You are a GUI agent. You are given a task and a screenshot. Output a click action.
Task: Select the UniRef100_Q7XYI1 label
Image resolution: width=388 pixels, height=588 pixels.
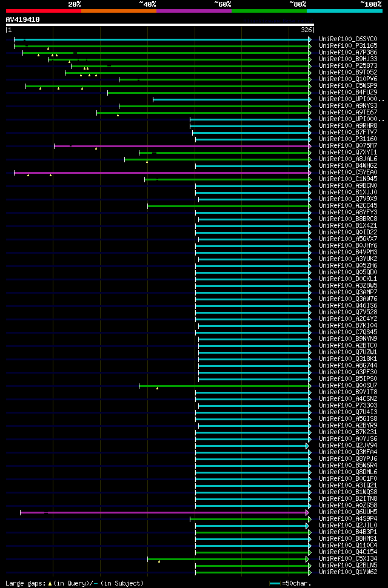[348, 152]
